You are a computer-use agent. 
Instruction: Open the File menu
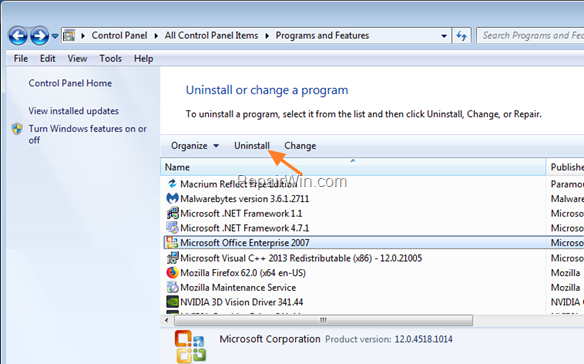point(20,58)
